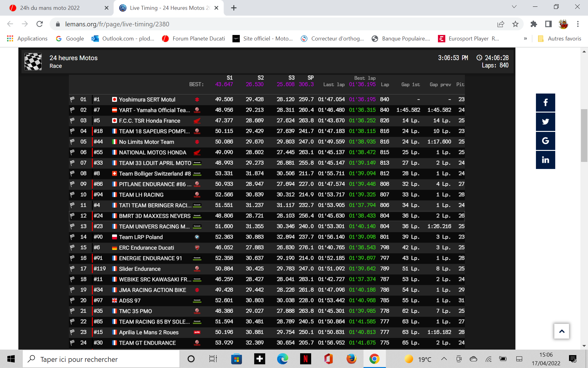Screen dimensions: 588x368
Task: Go back to previous page
Action: pos(10,24)
